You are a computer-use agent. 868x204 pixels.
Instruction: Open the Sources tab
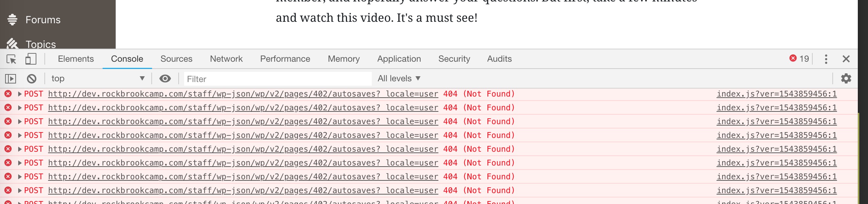coord(176,59)
